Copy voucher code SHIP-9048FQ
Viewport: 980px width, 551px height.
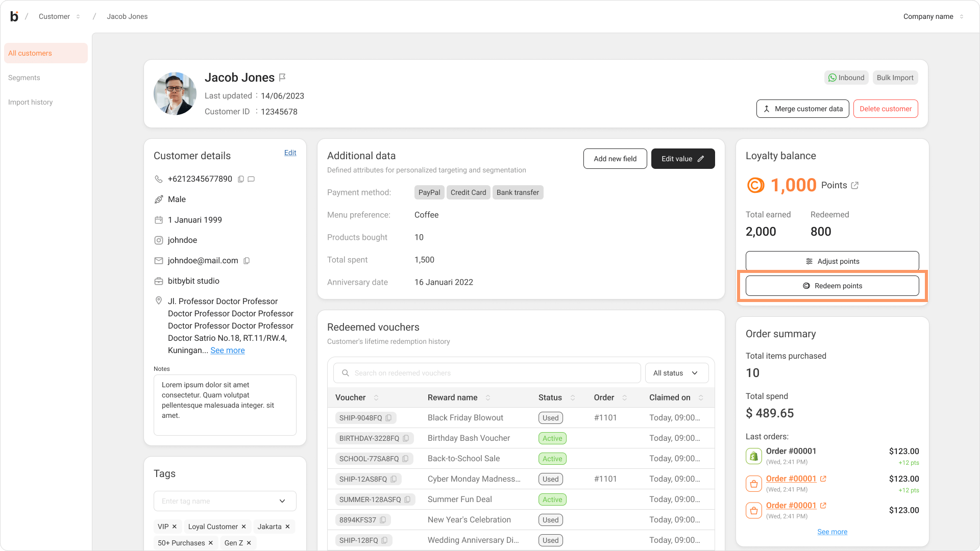(x=388, y=418)
